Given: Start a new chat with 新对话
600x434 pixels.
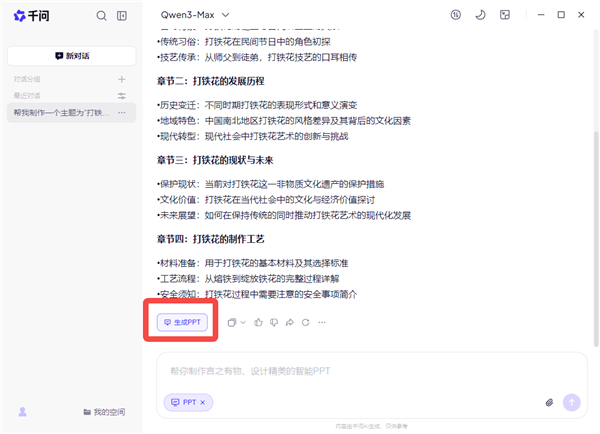Looking at the screenshot, I should pyautogui.click(x=72, y=56).
